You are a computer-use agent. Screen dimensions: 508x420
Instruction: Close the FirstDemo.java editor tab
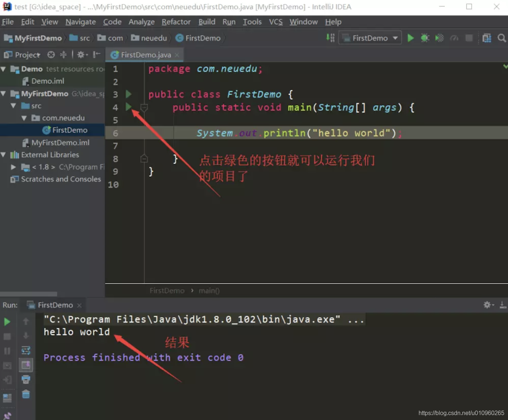177,55
